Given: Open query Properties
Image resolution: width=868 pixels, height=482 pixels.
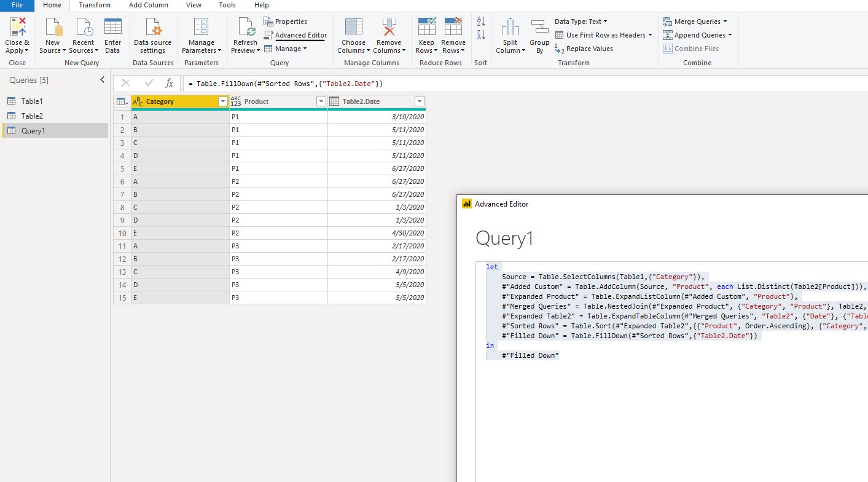Looking at the screenshot, I should pyautogui.click(x=286, y=22).
